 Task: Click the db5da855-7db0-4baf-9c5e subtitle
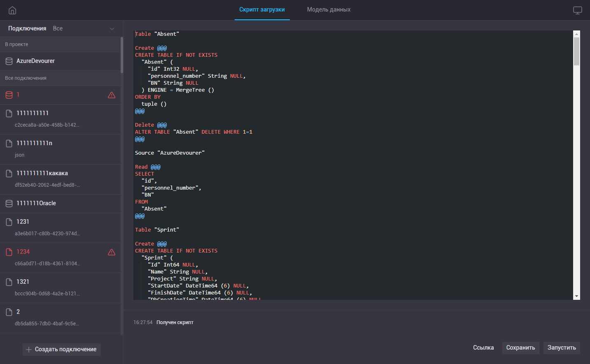pyautogui.click(x=47, y=324)
